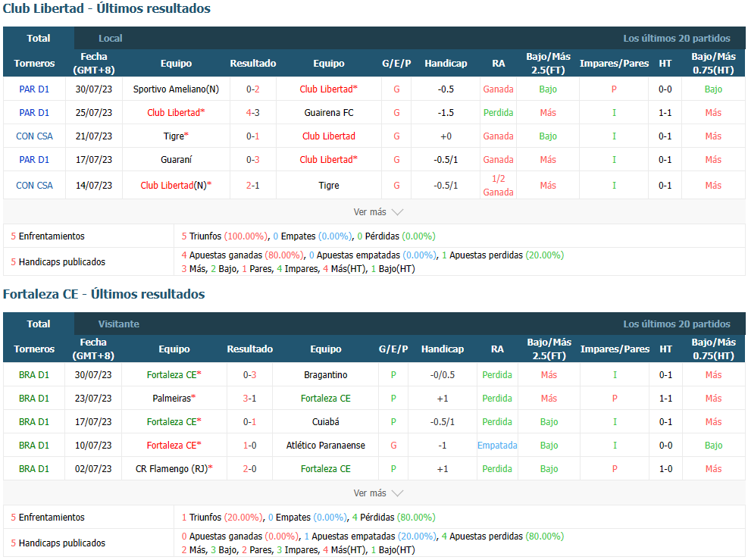The image size is (748, 560).
Task: Expand 'Ver más' under Club Libertad results
Action: click(378, 211)
